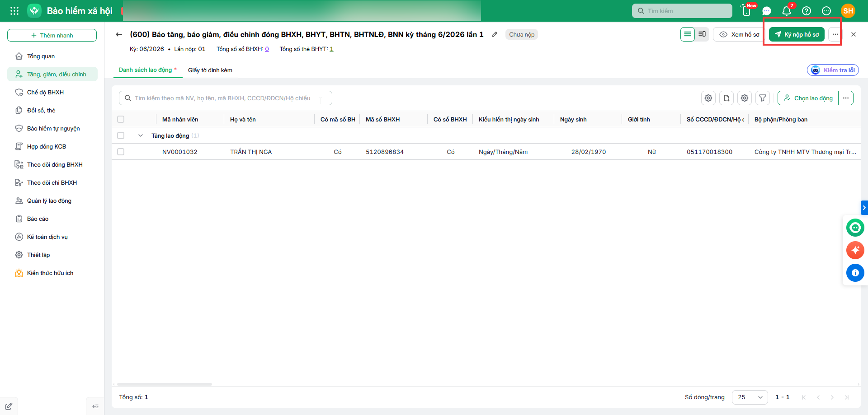This screenshot has width=868, height=415.
Task: Open Tổng quan in sidebar
Action: click(x=52, y=56)
